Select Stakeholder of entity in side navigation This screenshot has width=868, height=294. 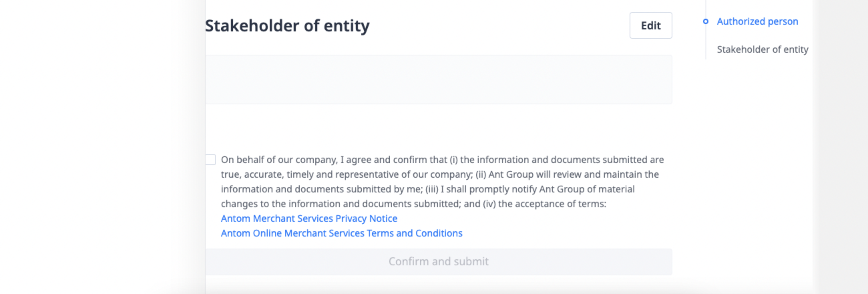click(762, 49)
